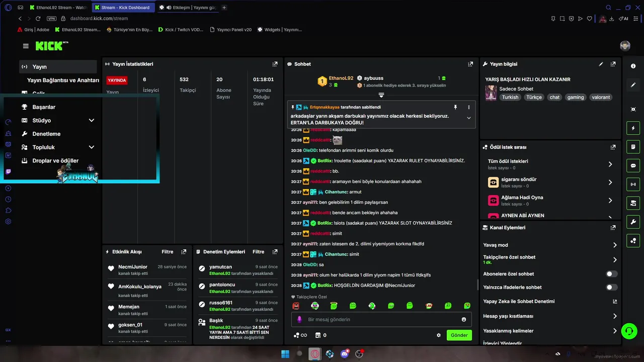Click the Turkish stream tag
The height and width of the screenshot is (362, 644).
pyautogui.click(x=510, y=97)
